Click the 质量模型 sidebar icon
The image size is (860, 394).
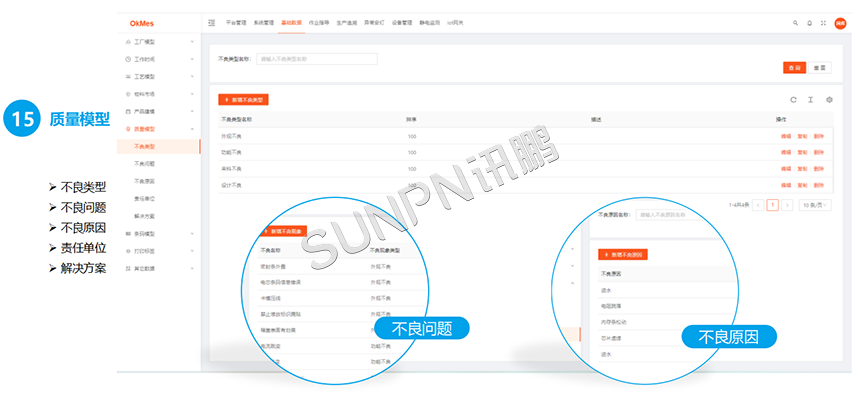pos(128,129)
